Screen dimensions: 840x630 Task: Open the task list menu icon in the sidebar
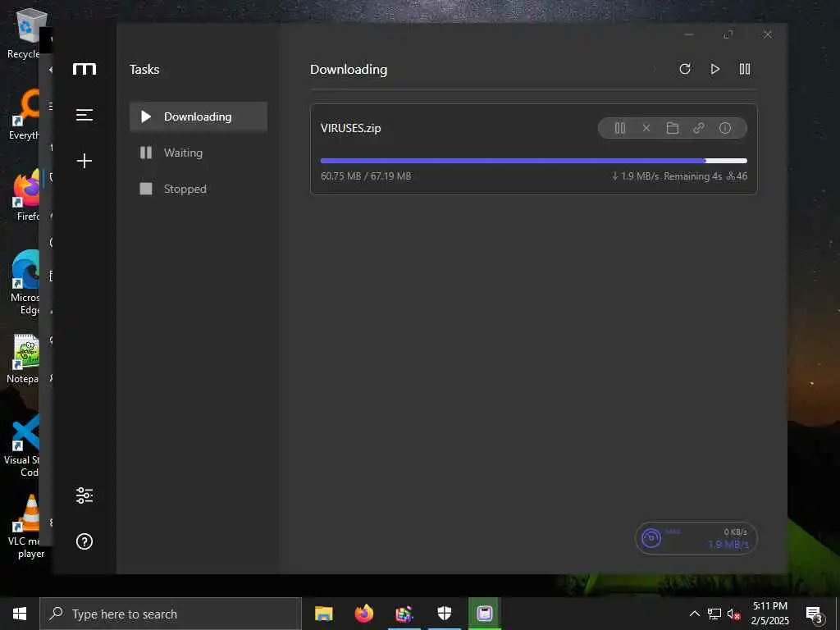(84, 115)
